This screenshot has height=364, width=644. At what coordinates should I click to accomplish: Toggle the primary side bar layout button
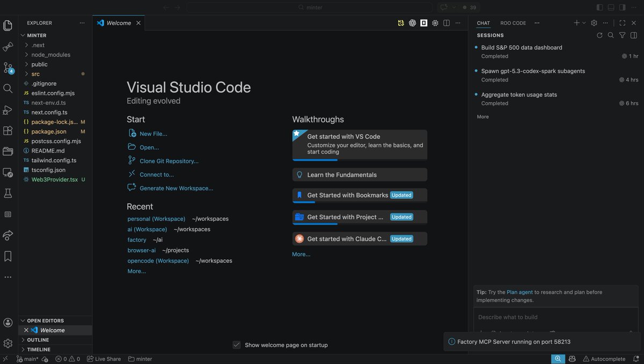coord(599,8)
